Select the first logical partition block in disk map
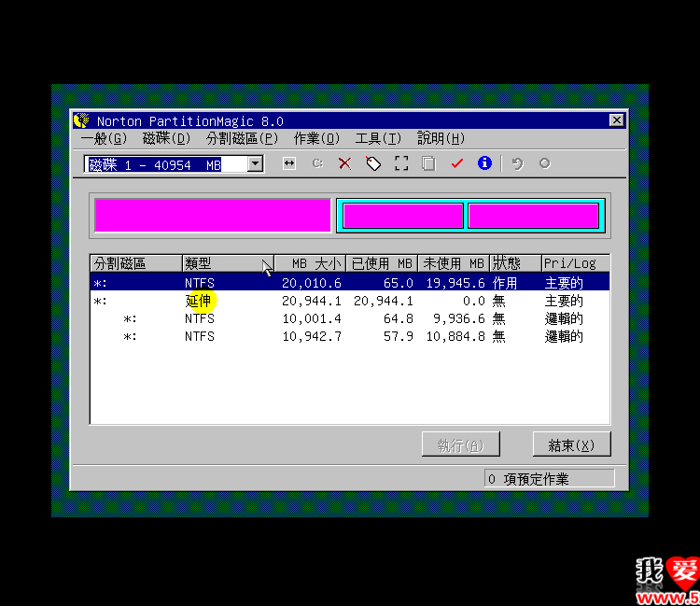 pos(403,216)
